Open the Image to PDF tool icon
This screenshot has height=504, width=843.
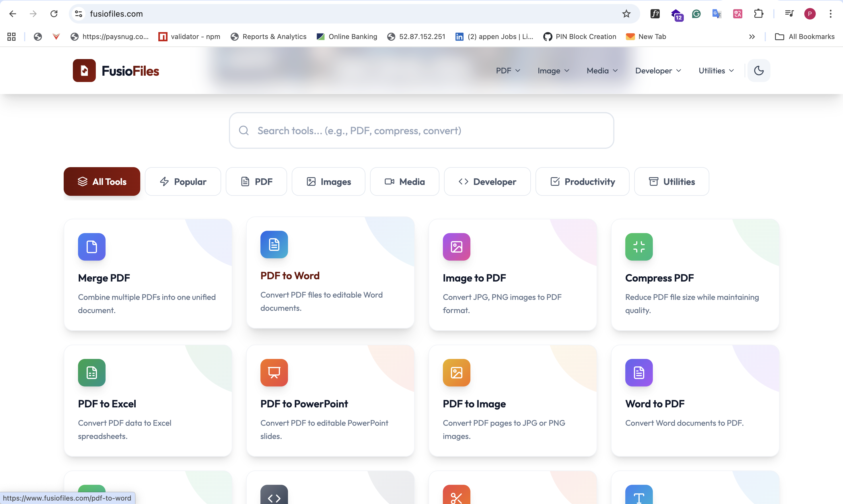[456, 247]
